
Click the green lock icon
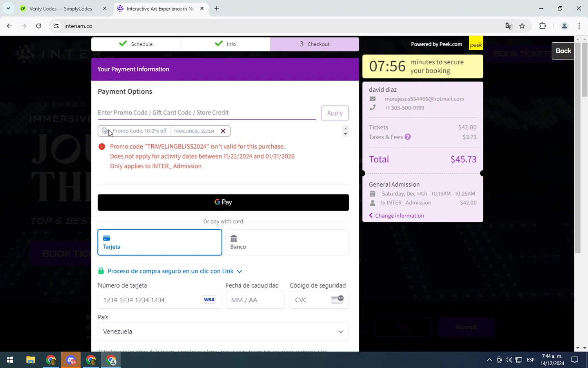point(101,271)
